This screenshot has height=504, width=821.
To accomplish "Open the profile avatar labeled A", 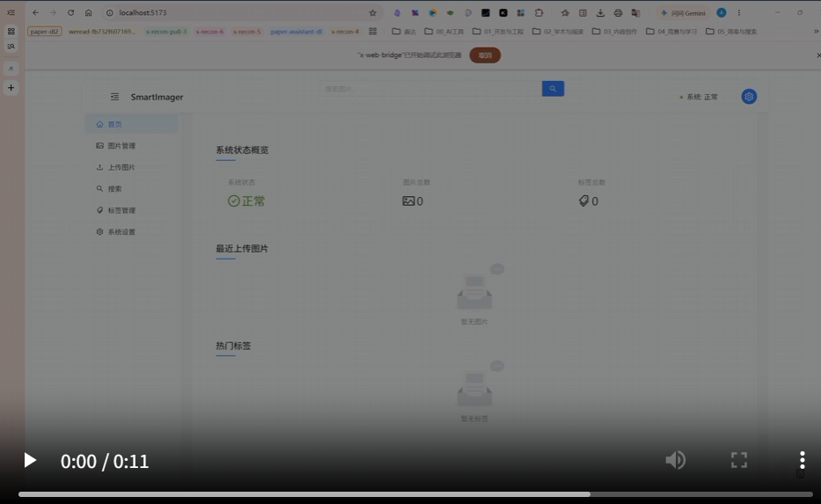I will coord(722,12).
